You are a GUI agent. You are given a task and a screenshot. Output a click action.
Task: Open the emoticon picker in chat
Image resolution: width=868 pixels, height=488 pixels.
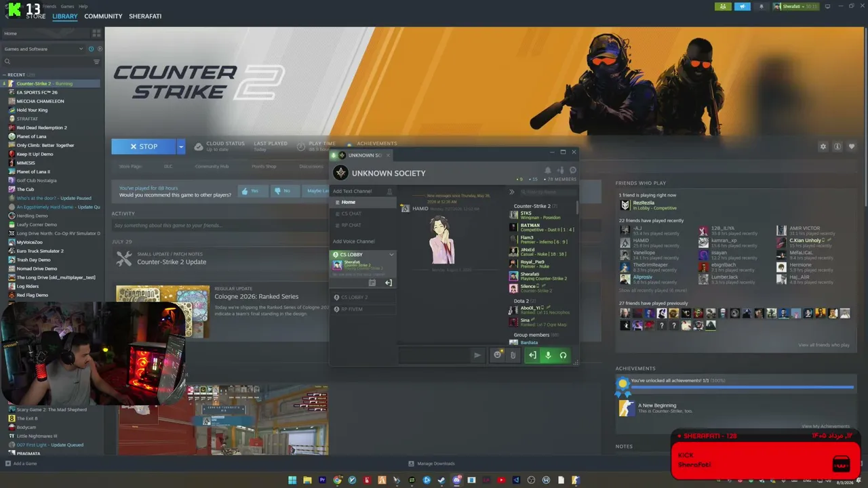[498, 355]
